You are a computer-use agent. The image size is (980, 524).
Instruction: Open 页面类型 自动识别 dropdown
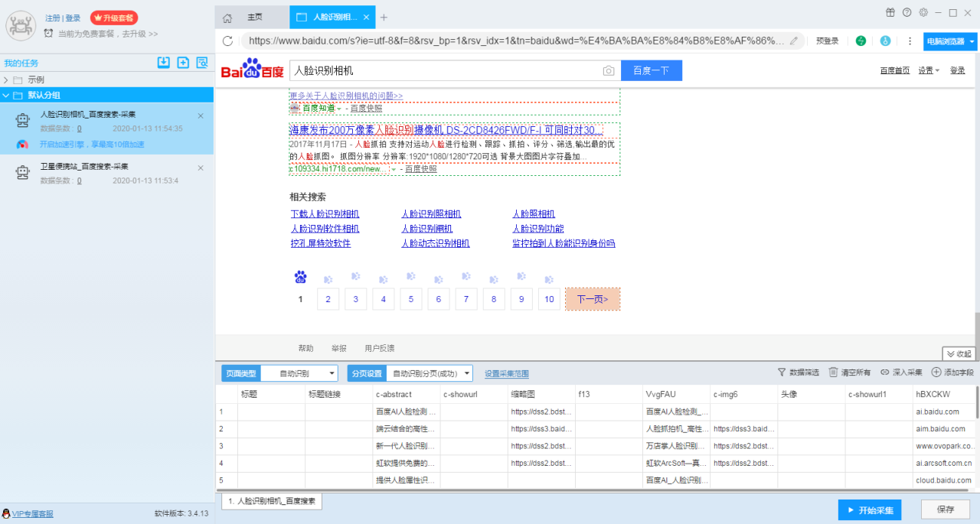coord(299,373)
